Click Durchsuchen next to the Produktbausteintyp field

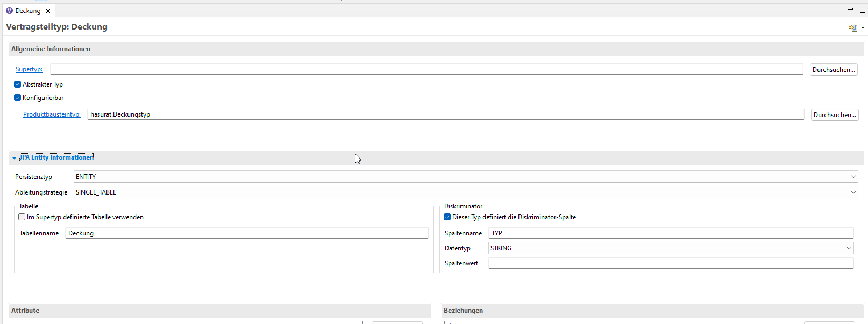835,115
